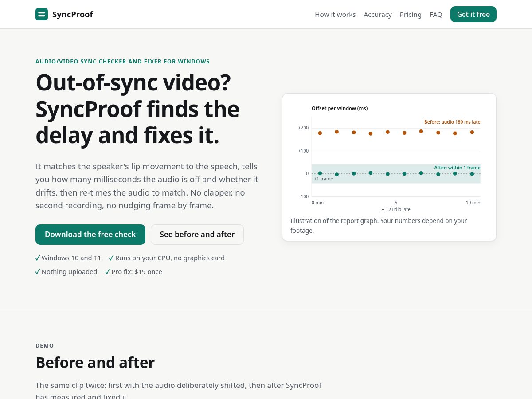
Task: Click the checkmark beside Windows 10 and 11
Action: pos(38,258)
